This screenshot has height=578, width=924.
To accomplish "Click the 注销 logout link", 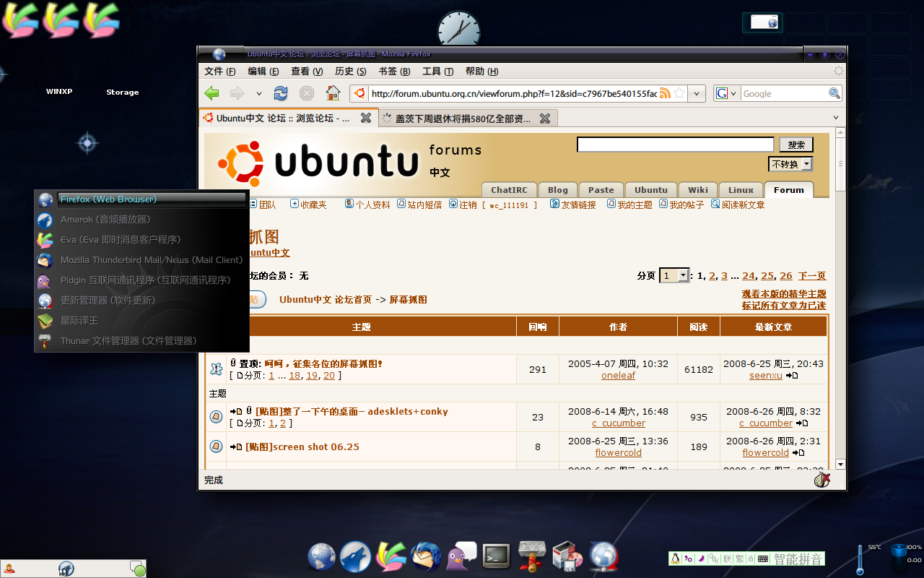I will pos(463,205).
